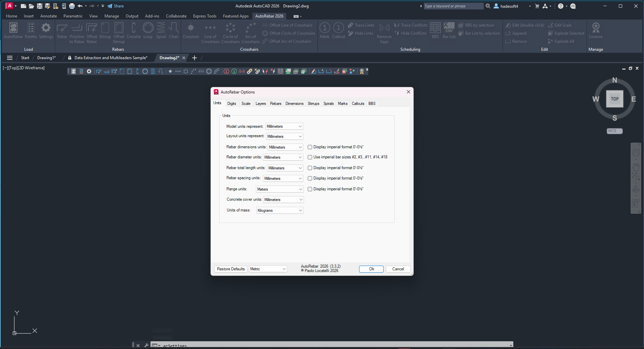The image size is (644, 349).
Task: Switch to the Scale tab
Action: tap(246, 104)
